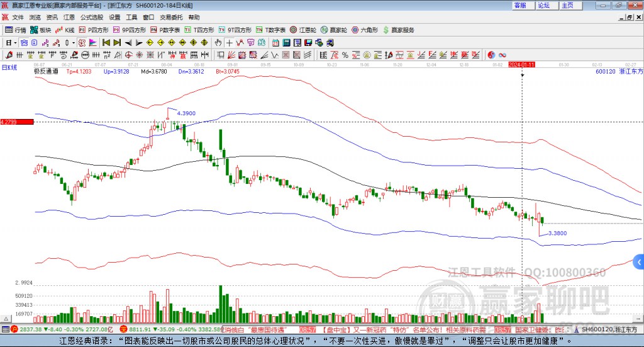Viewport: 644px width, 347px height.
Task: Open the 资讯 menu
Action: click(x=52, y=17)
